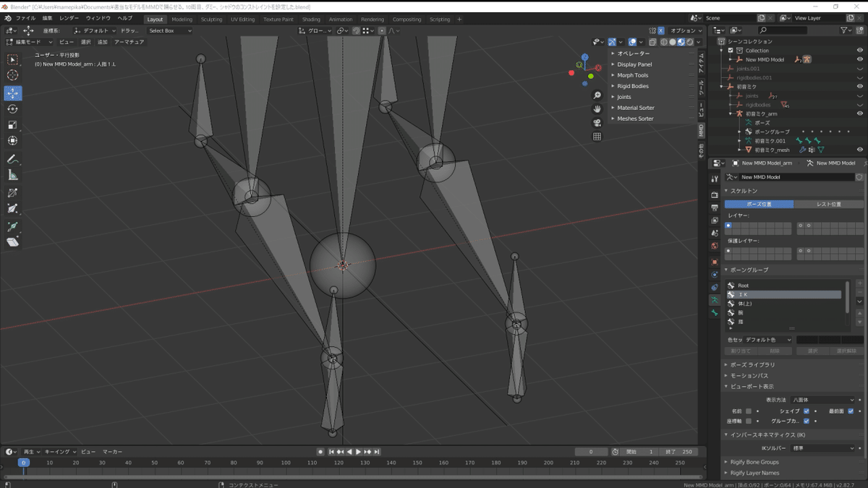Activate the Cursor tool
This screenshot has height=488, width=868.
(x=13, y=75)
